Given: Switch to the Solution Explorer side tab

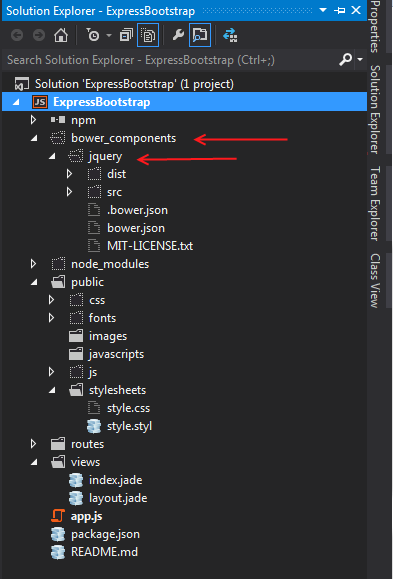Looking at the screenshot, I should pyautogui.click(x=375, y=109).
